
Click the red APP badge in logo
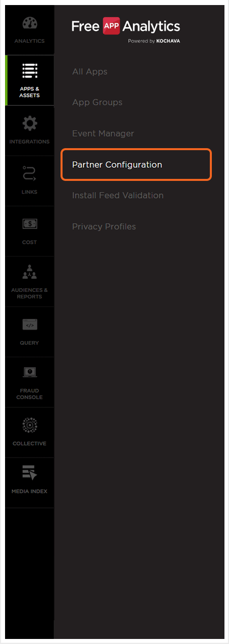(111, 26)
